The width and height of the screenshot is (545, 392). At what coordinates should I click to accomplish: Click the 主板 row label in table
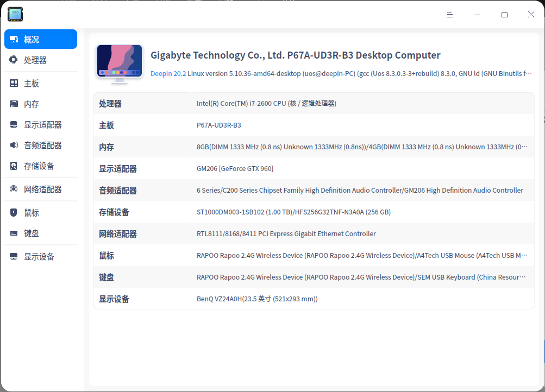107,125
